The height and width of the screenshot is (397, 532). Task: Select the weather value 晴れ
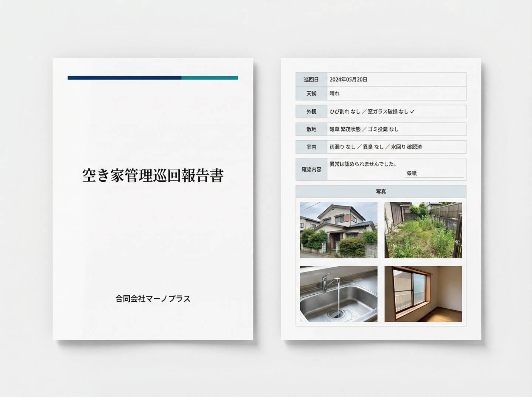[334, 93]
